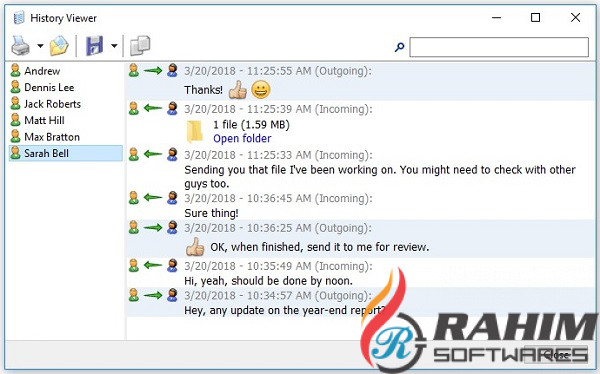
Task: Minimize the History Viewer window
Action: pos(496,18)
